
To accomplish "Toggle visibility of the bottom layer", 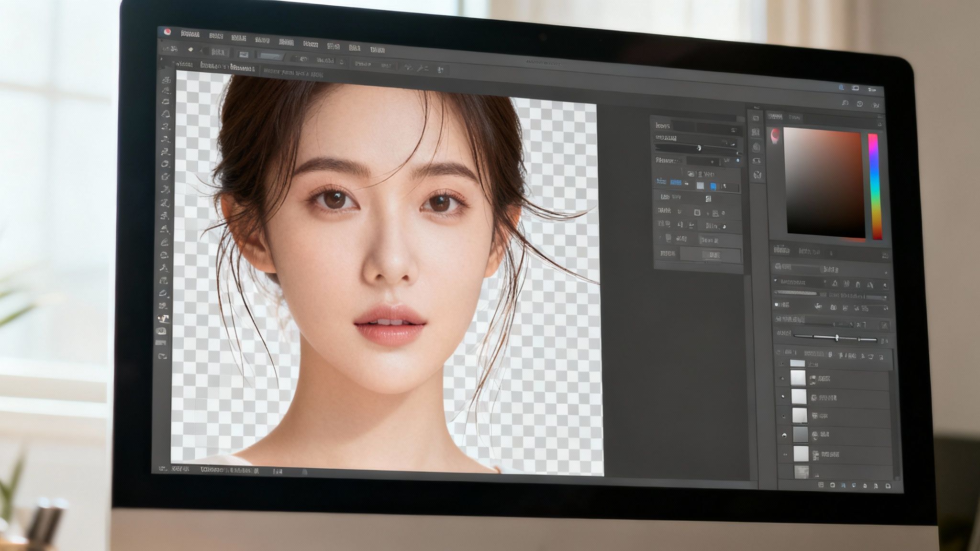I will (784, 471).
